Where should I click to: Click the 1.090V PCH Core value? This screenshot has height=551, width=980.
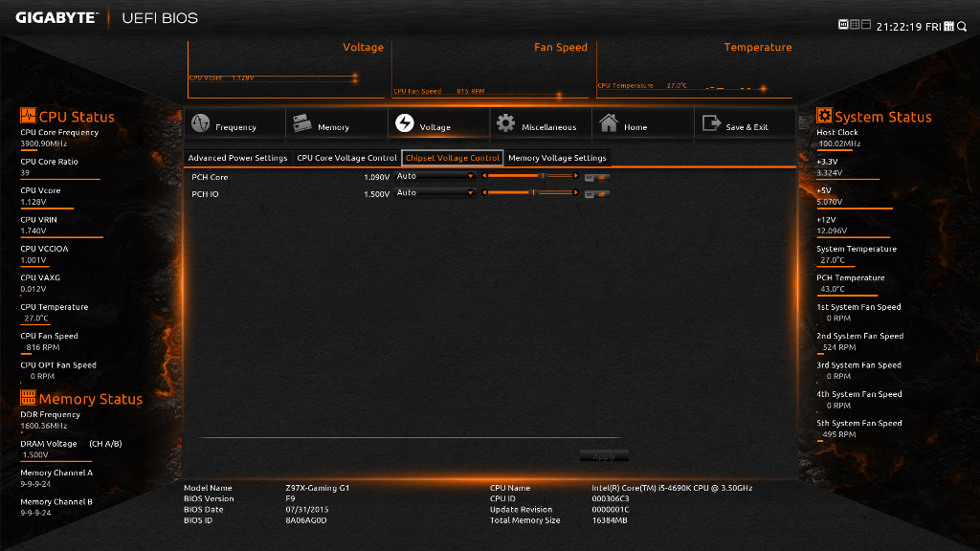[x=376, y=177]
